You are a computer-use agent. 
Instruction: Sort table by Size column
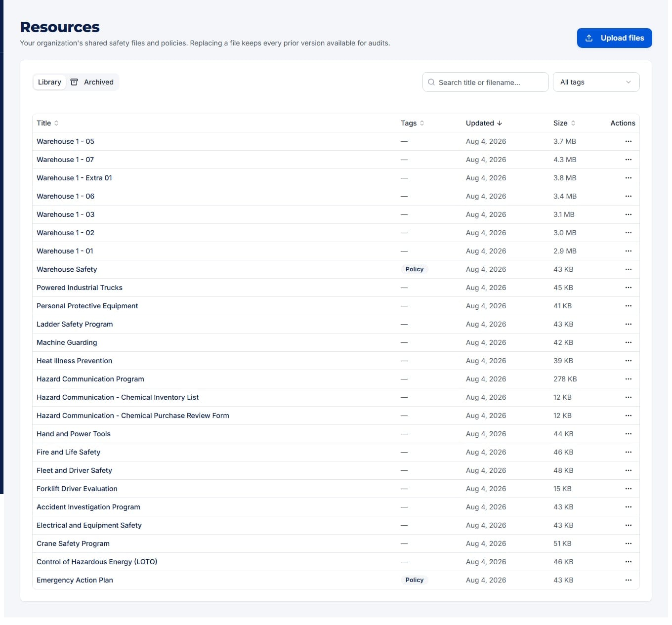coord(564,123)
